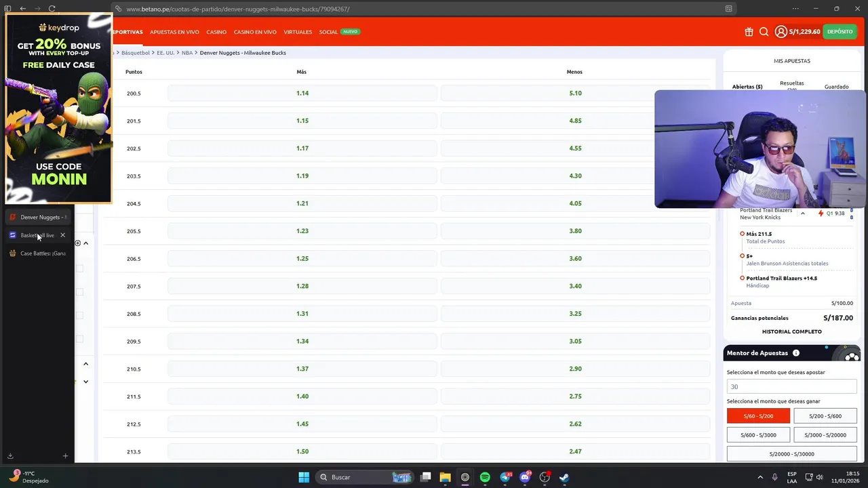Collapse the Portland Trail Blazers bet details
The width and height of the screenshot is (868, 488).
(x=802, y=213)
